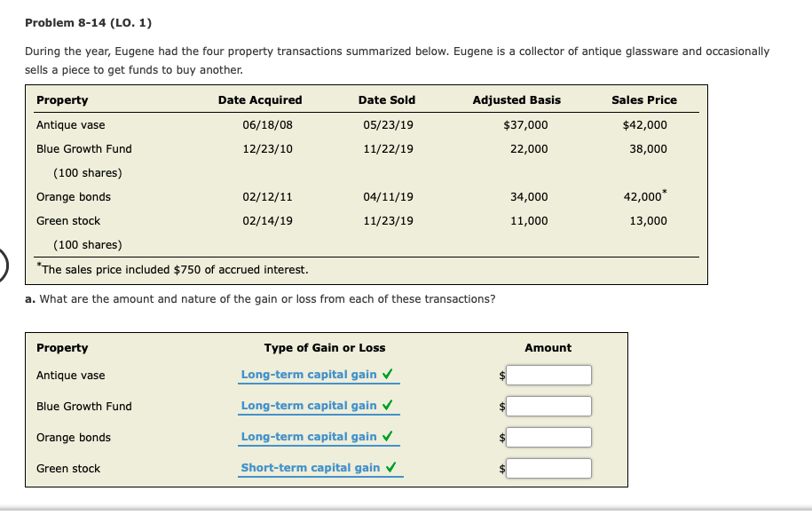
Task: Click the 'Type of Gain or Loss' header
Action: (325, 348)
